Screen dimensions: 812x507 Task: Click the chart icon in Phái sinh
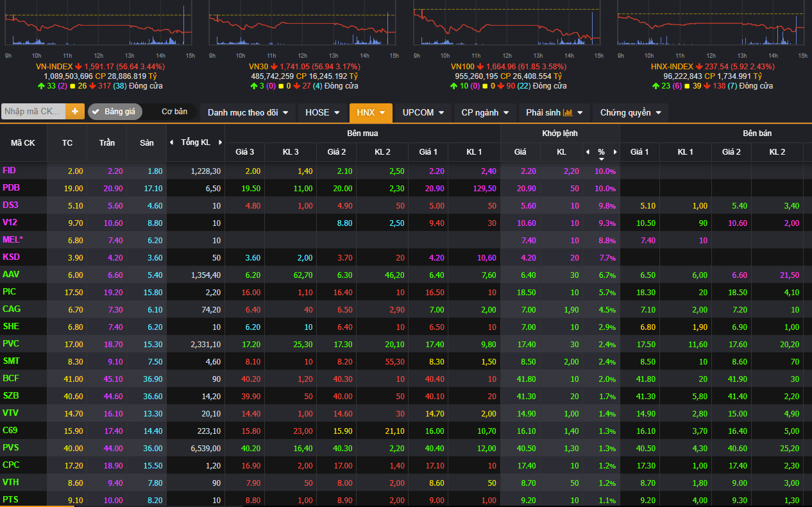[x=568, y=112]
